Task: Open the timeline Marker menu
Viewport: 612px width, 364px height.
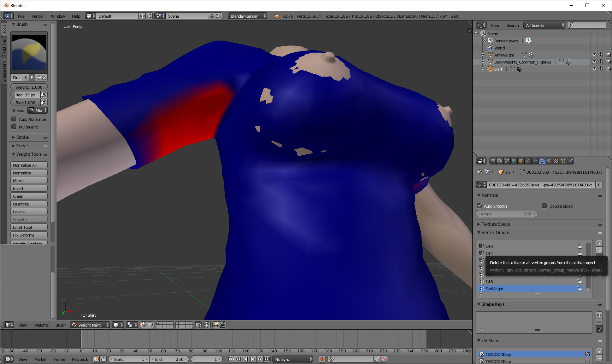Action: click(x=40, y=359)
